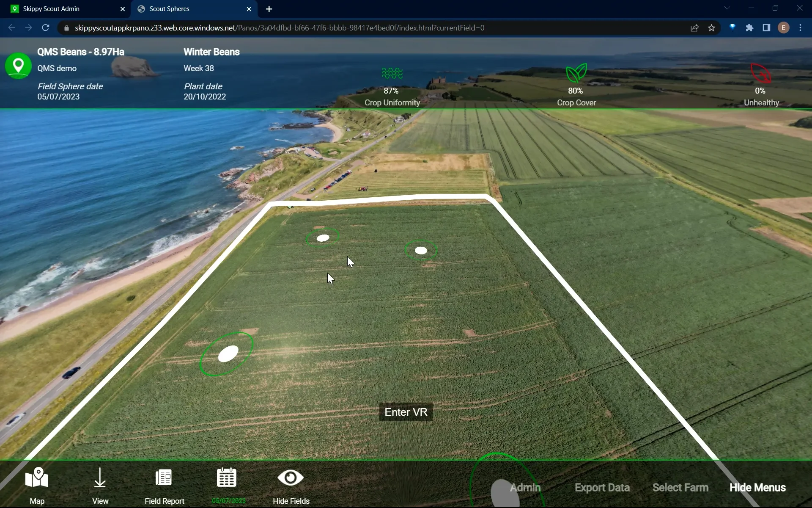Click the plant date 20/10/2022

pyautogui.click(x=205, y=97)
